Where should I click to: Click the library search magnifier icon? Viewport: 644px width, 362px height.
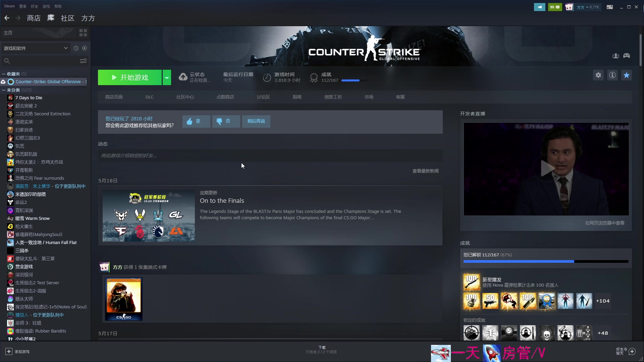7,61
